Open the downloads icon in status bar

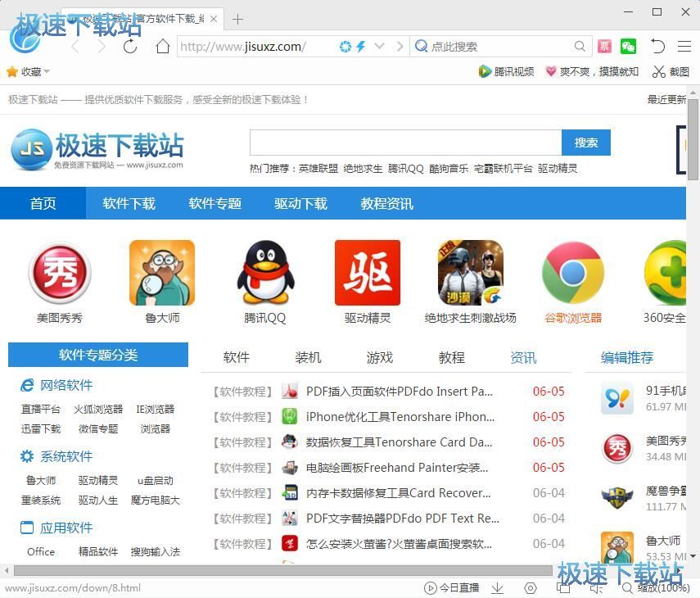pos(497,587)
